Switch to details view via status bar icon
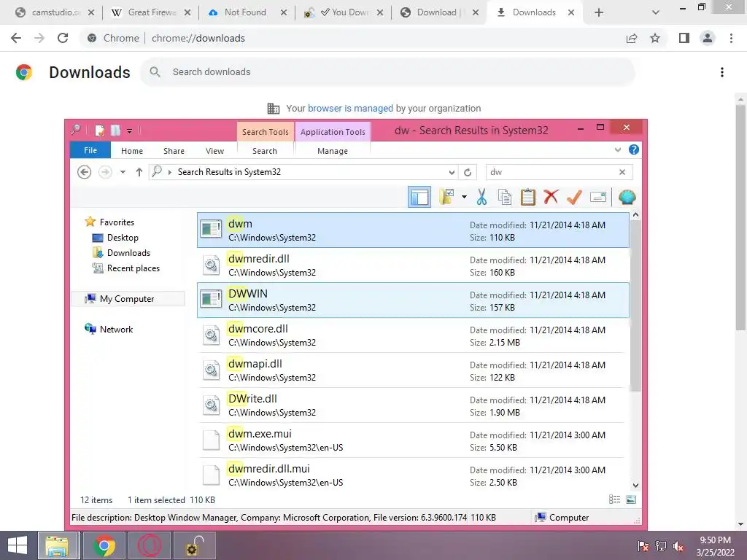 pos(614,499)
